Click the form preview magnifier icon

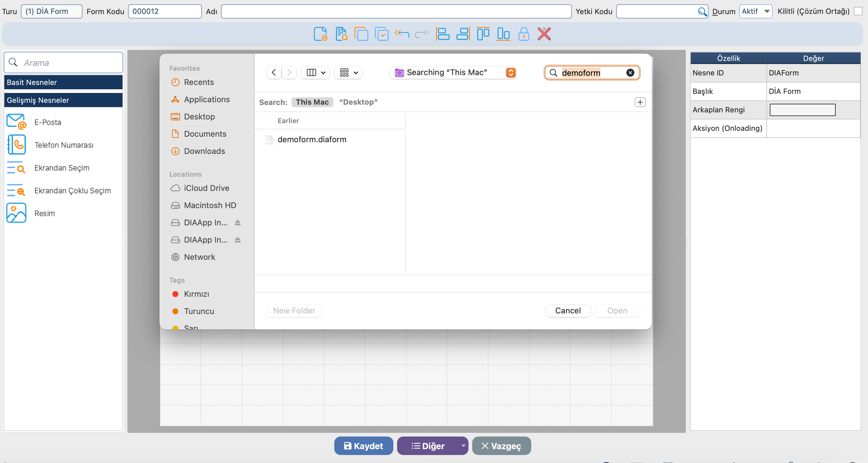[x=341, y=34]
